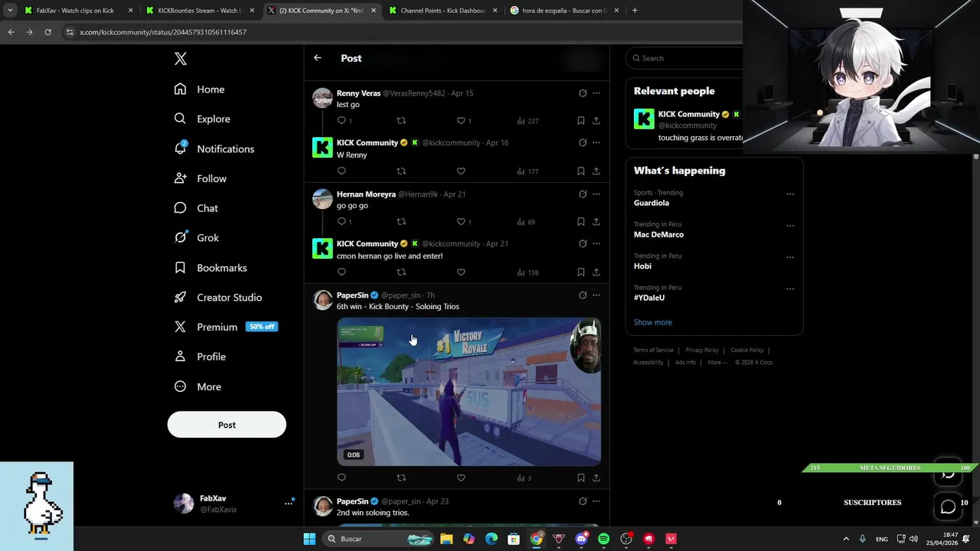Open Chat in the sidebar
This screenshot has height=551, width=980.
click(196, 208)
